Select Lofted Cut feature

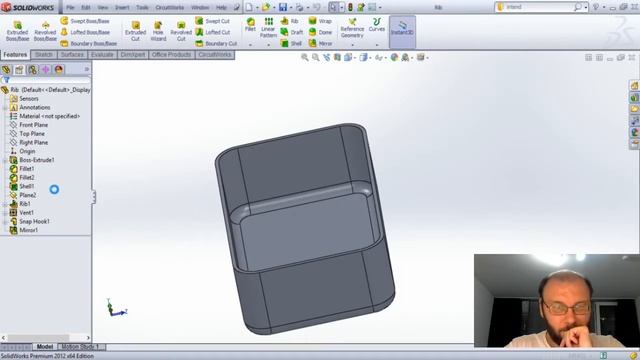213,32
